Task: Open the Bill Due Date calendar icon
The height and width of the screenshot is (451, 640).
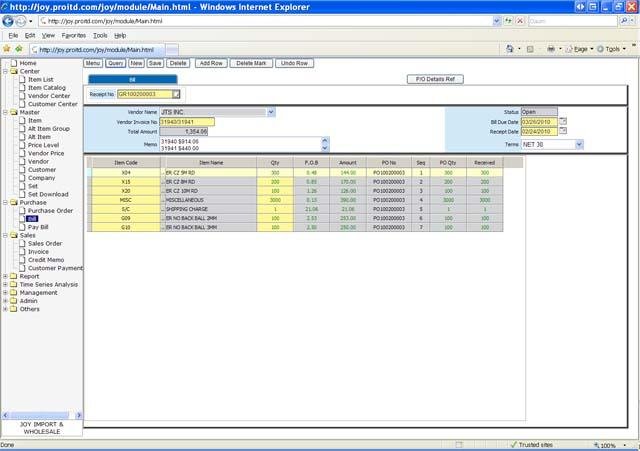Action: tap(563, 121)
